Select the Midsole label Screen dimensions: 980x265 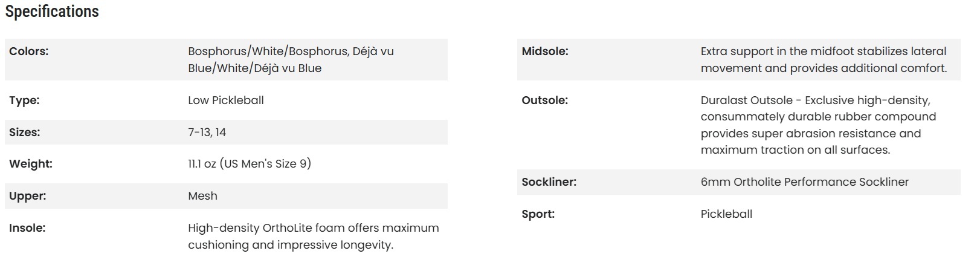coord(545,51)
